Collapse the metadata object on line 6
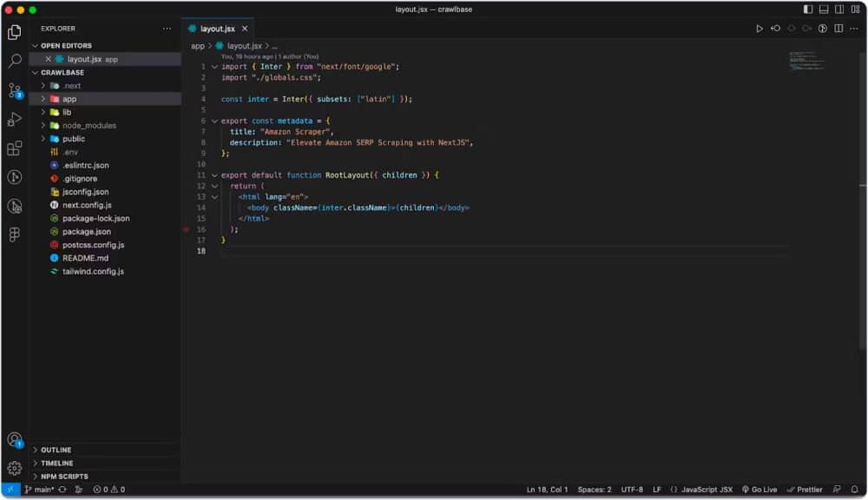 point(214,121)
